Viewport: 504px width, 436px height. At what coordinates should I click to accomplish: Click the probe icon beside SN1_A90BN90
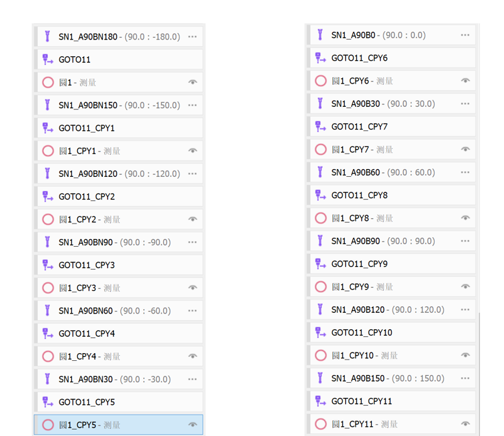pos(47,242)
